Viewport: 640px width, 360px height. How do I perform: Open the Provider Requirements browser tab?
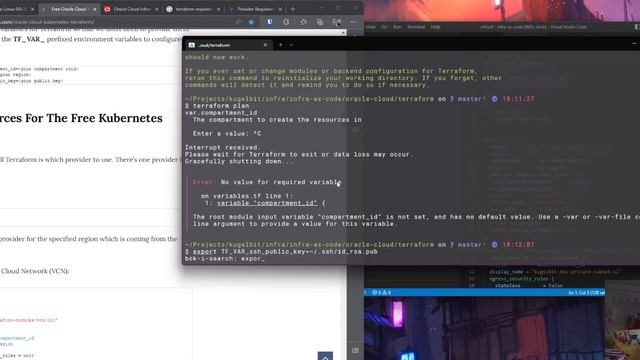255,9
